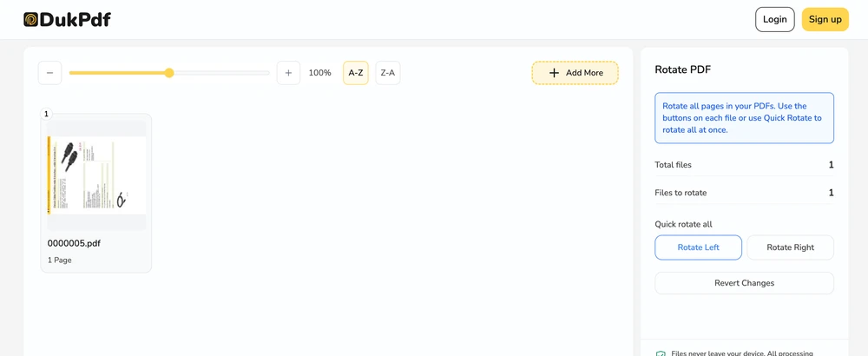The height and width of the screenshot is (356, 868).
Task: Select the 0000005.pdf page thumbnail
Action: tap(96, 175)
